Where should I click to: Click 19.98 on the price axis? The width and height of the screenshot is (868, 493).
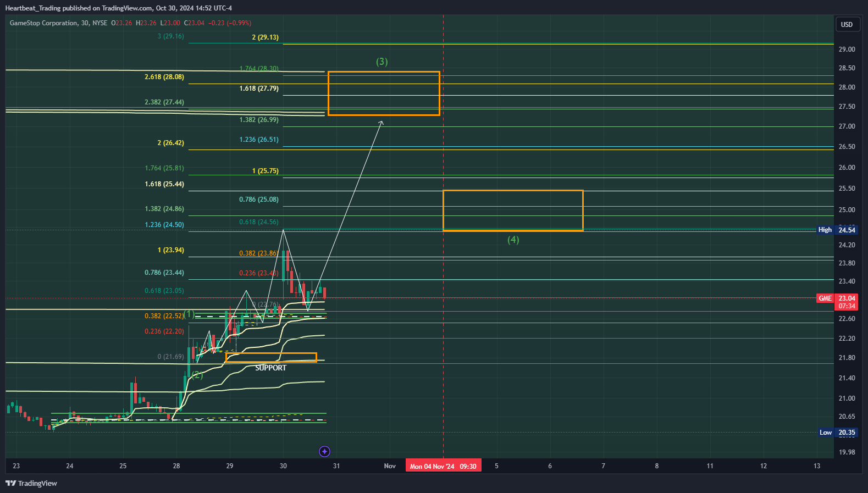click(847, 452)
